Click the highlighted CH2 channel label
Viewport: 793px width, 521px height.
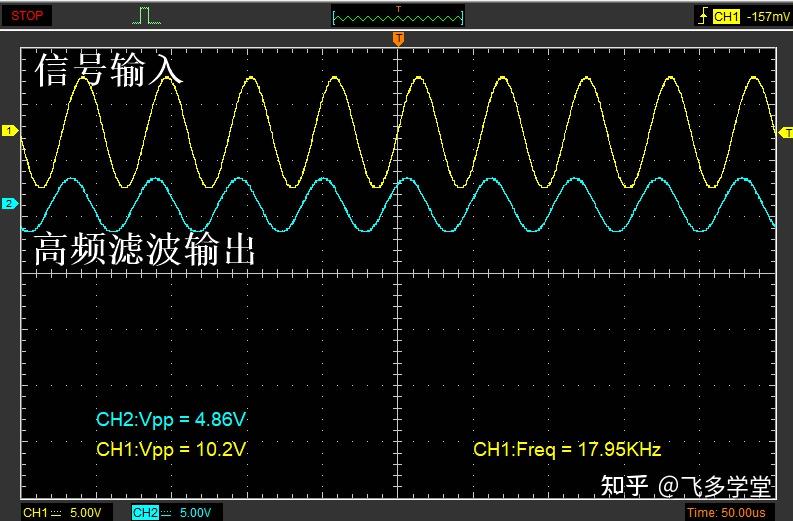[145, 512]
